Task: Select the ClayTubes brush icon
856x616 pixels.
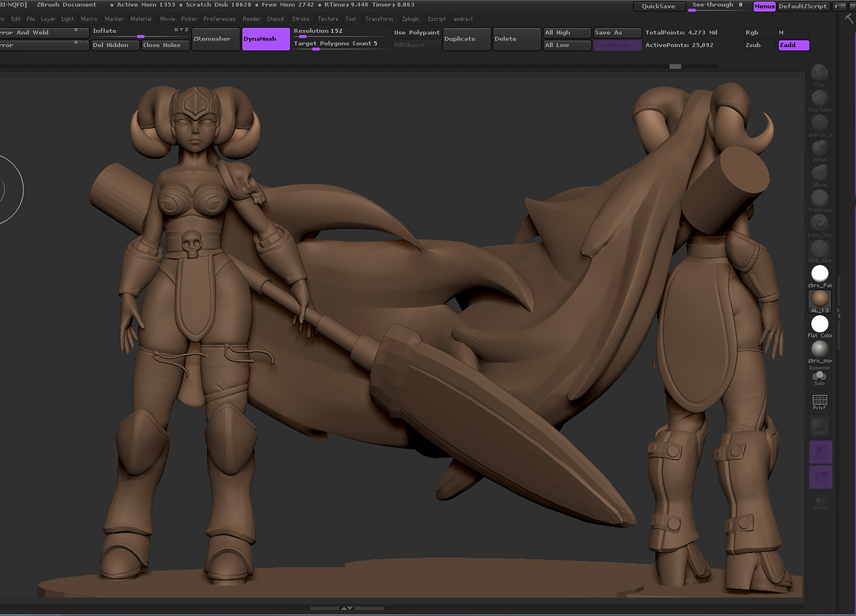Action: pyautogui.click(x=820, y=100)
